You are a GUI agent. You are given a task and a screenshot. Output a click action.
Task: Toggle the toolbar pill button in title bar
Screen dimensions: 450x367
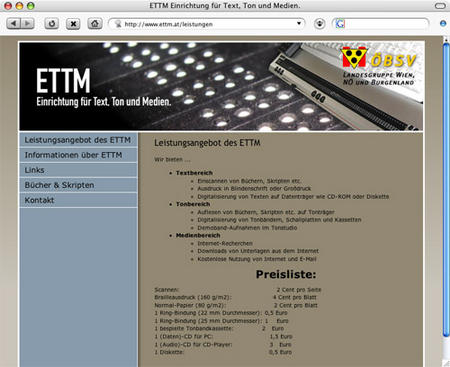(x=440, y=6)
